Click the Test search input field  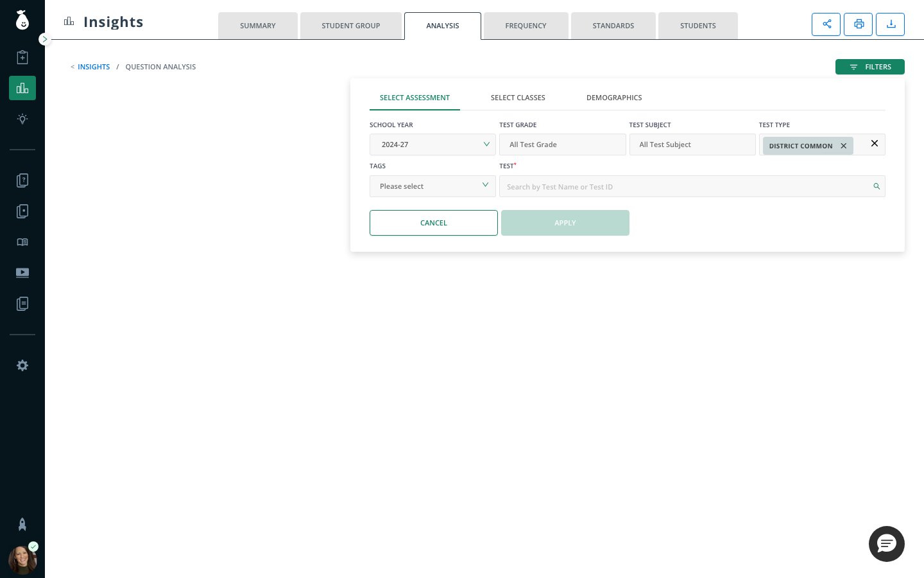tap(692, 186)
